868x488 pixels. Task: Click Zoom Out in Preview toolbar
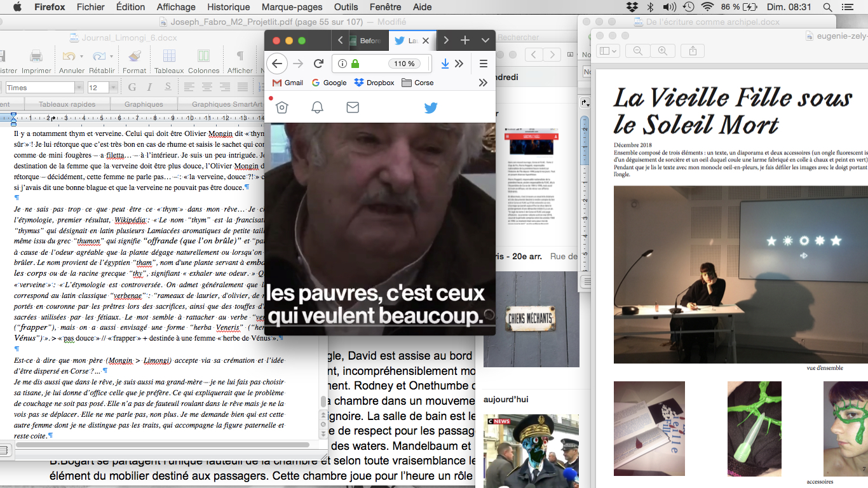pos(638,51)
